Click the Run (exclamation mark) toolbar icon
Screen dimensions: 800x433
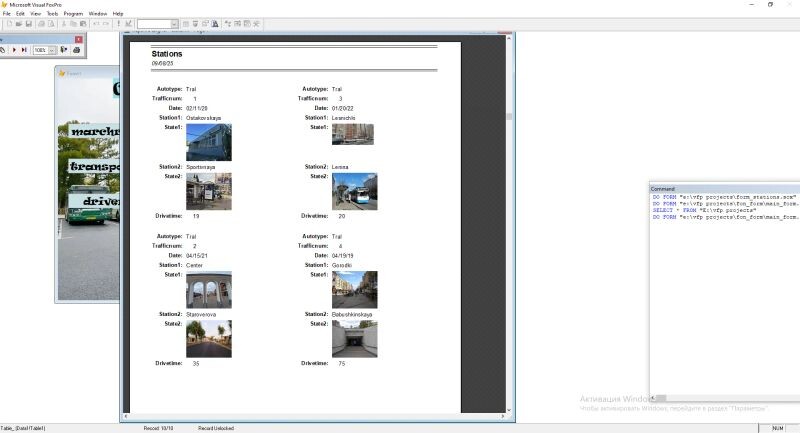119,23
